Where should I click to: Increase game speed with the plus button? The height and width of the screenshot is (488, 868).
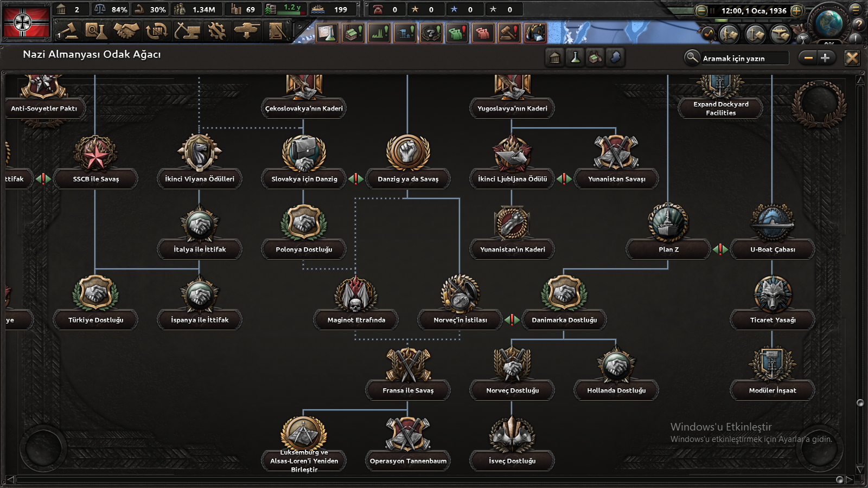point(797,10)
